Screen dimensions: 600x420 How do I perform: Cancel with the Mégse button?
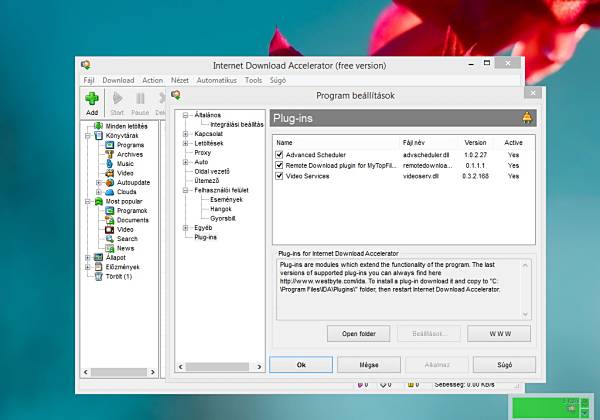click(x=369, y=365)
